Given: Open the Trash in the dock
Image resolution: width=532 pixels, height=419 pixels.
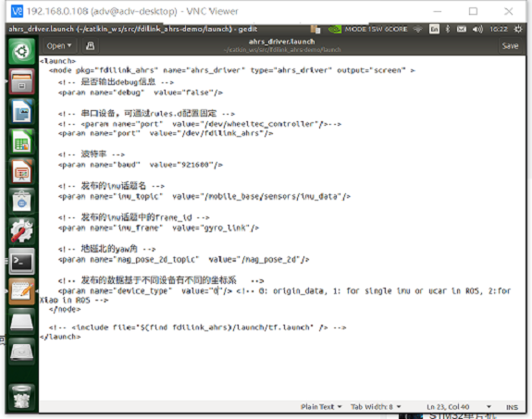Looking at the screenshot, I should (21, 397).
